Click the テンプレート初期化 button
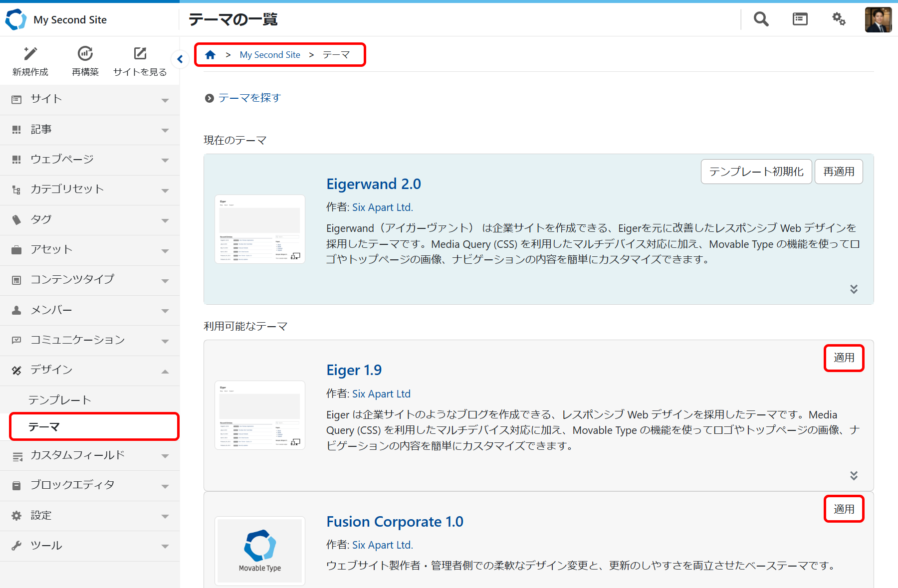Viewport: 898px width, 588px height. pos(756,172)
